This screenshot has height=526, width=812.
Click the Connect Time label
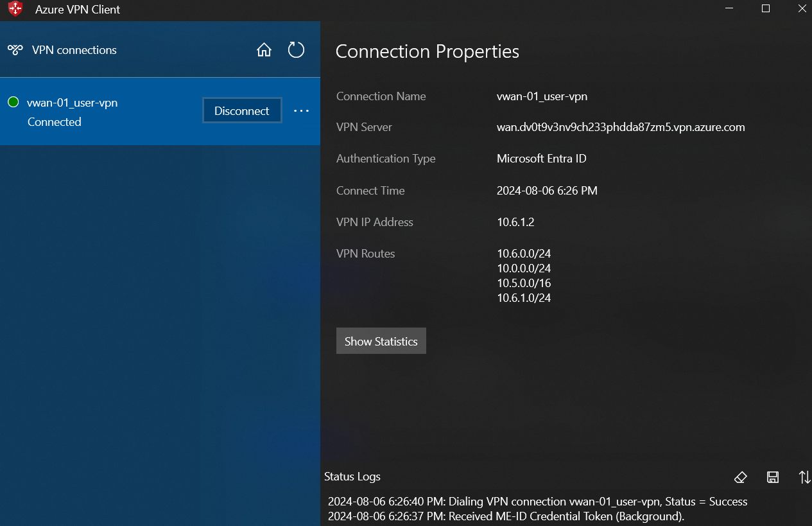[370, 191]
